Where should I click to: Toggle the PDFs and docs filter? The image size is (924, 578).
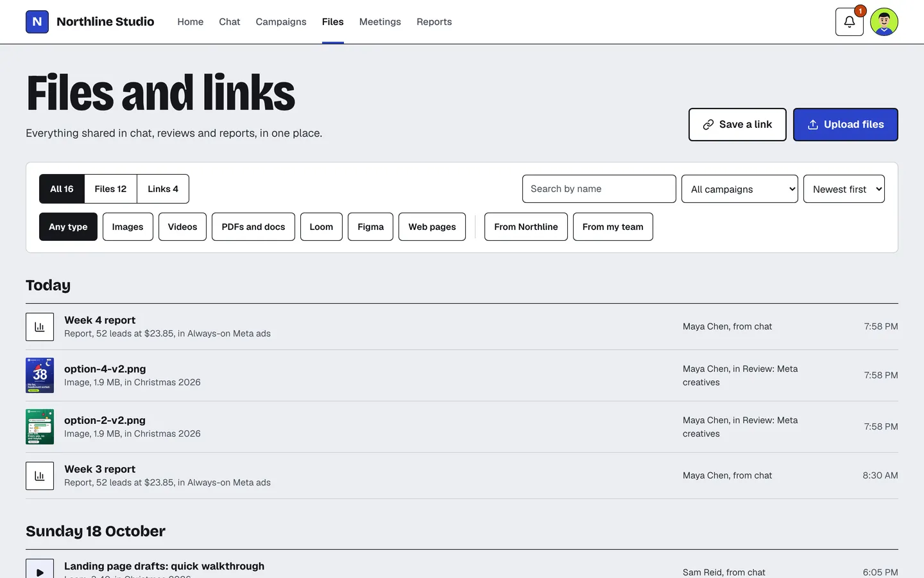(253, 227)
